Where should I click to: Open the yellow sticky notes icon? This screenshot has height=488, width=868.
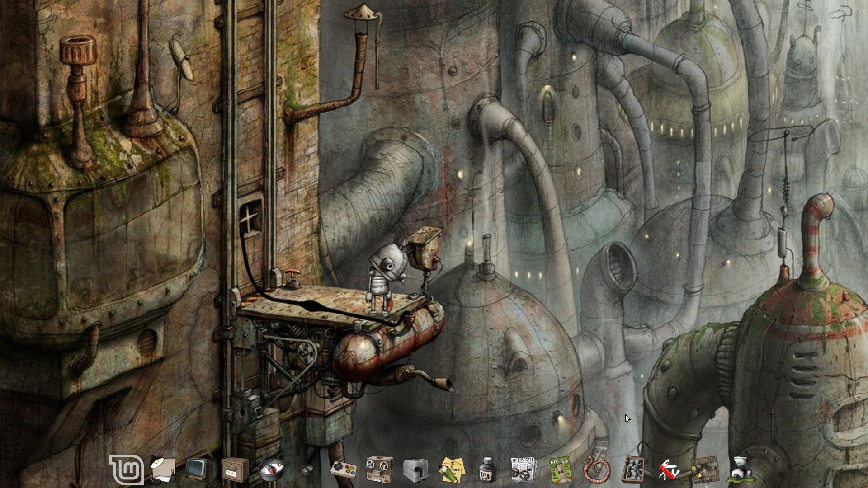click(x=452, y=470)
